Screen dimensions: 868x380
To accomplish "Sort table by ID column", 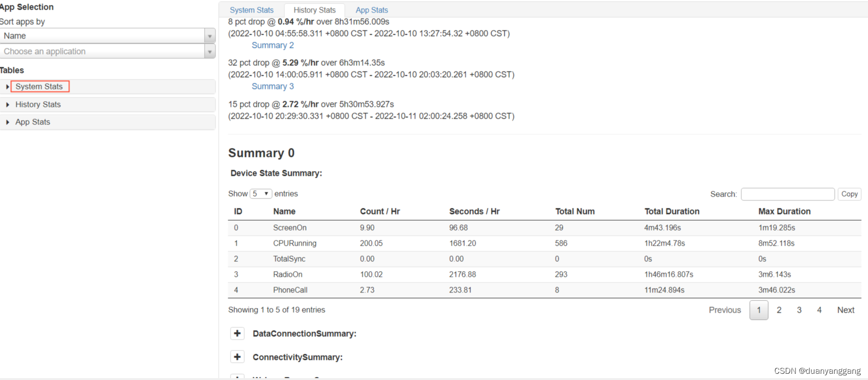I will click(238, 211).
